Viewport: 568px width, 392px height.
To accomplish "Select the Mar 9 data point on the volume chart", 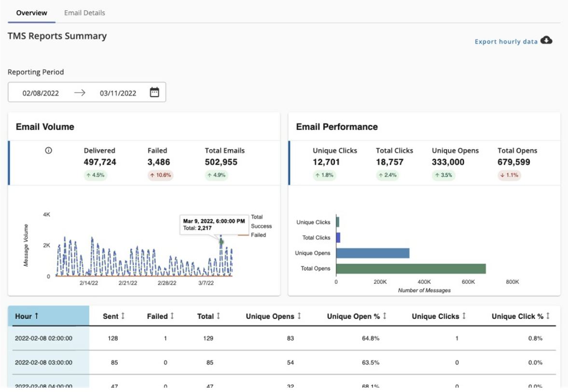I will coord(222,241).
